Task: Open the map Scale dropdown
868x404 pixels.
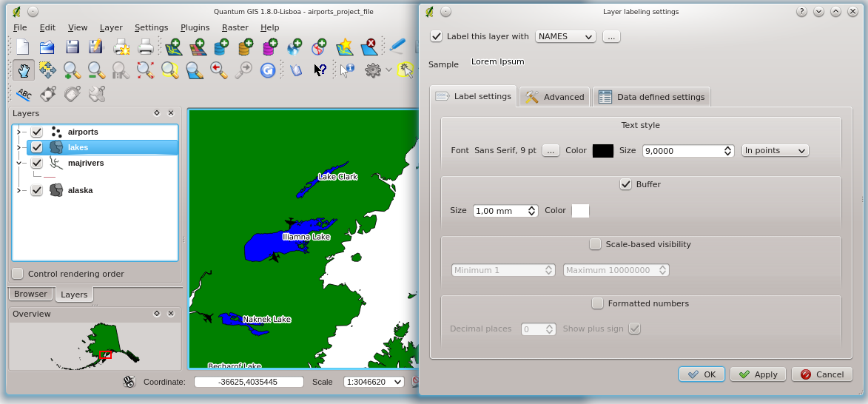Action: point(374,382)
